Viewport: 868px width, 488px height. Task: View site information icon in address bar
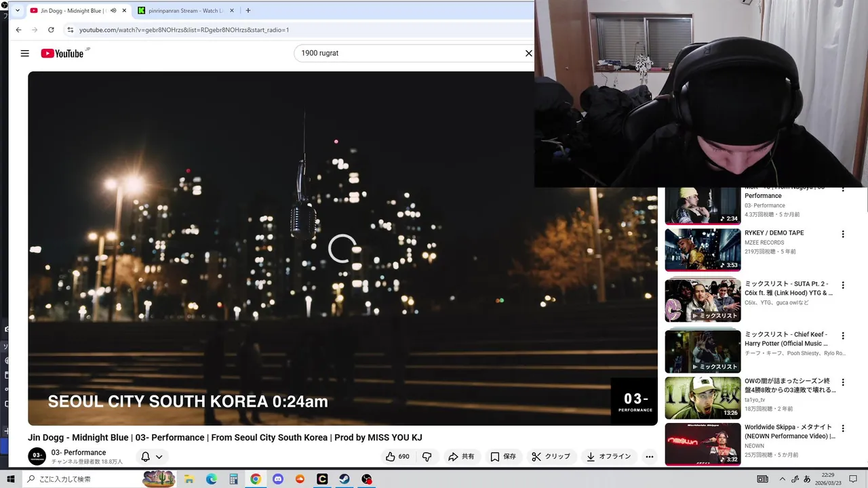pos(70,30)
